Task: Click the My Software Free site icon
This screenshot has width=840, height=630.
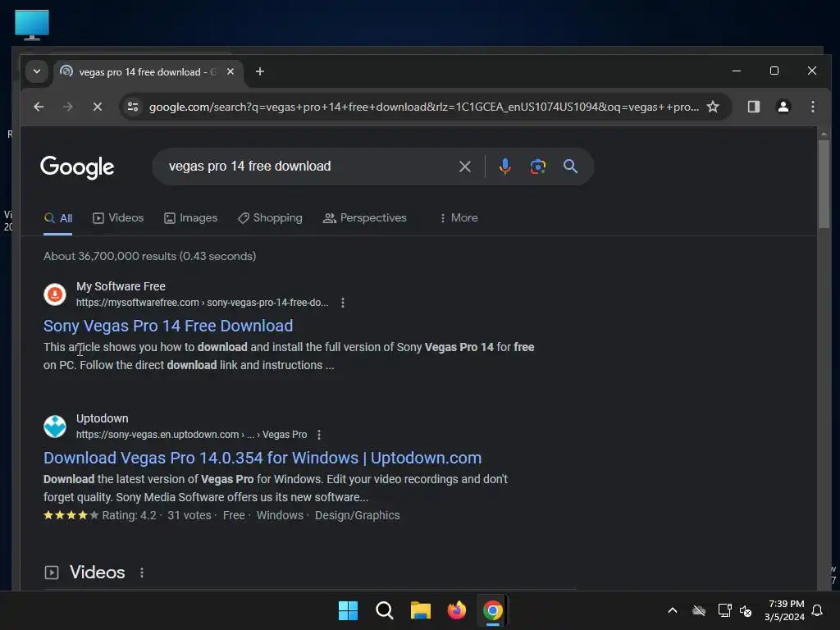Action: (x=55, y=294)
